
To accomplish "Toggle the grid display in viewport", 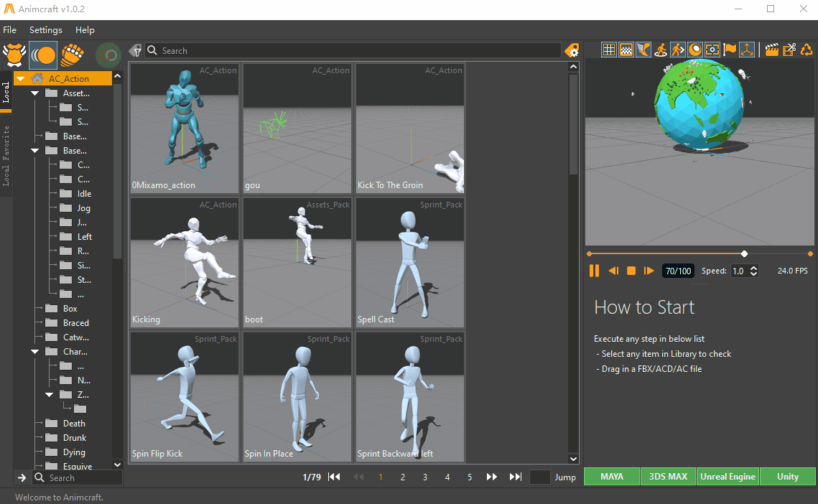I will pos(608,50).
